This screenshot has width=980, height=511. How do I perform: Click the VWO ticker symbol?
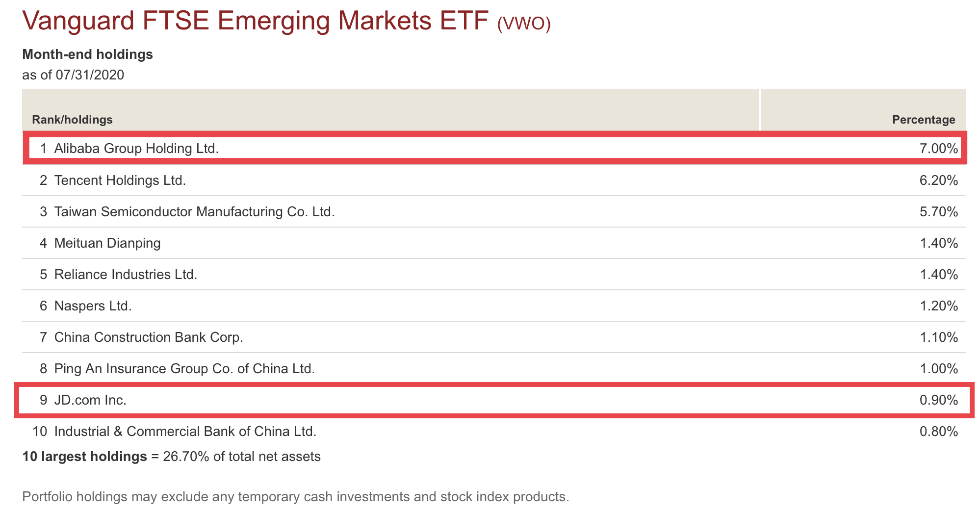(524, 24)
